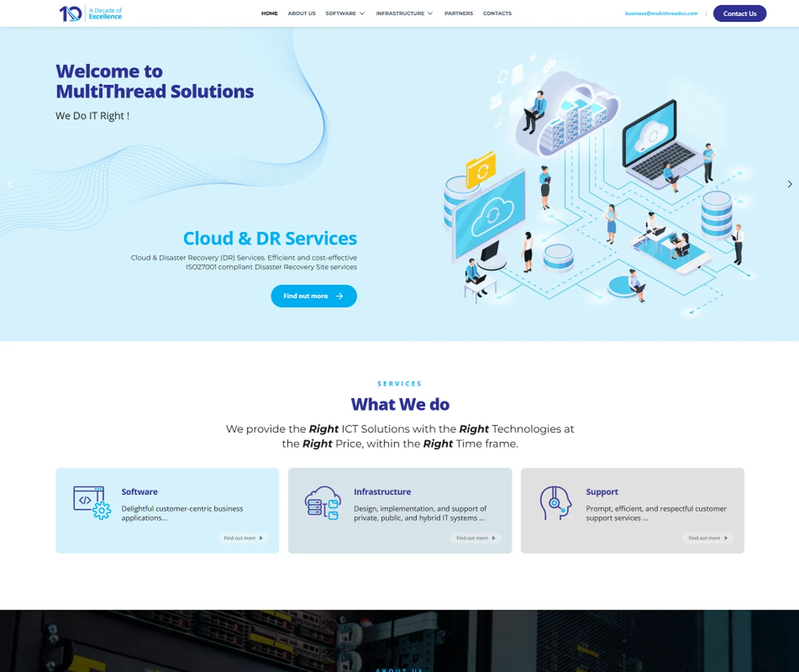The height and width of the screenshot is (672, 799).
Task: Go to previous slide with left arrow
Action: click(x=10, y=184)
